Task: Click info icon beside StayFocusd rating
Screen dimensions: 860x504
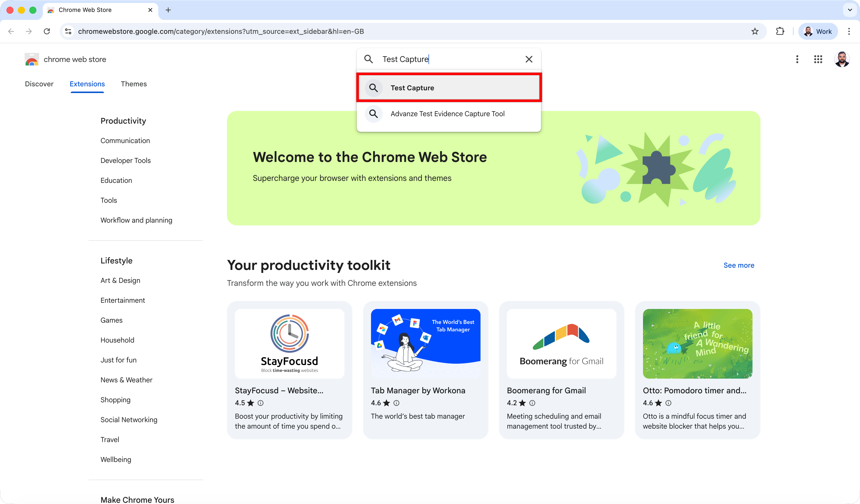Action: click(x=260, y=403)
